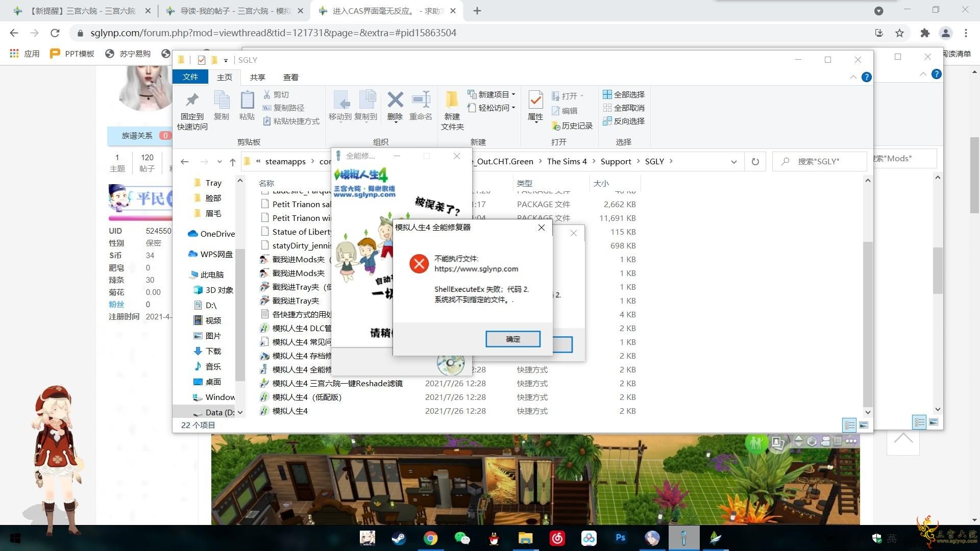Refresh the SGLY folder view
Screen dimensions: 980x551
point(755,162)
